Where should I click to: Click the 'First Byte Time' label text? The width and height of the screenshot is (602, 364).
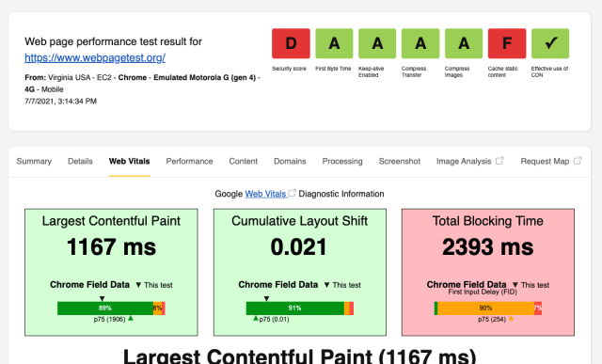point(333,69)
